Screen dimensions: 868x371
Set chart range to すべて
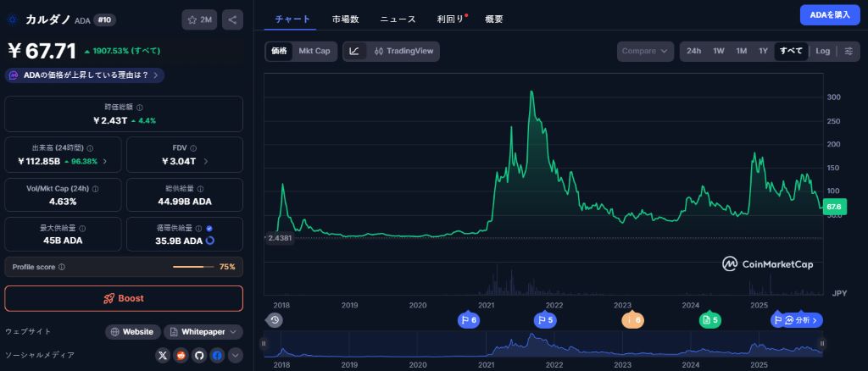point(791,52)
